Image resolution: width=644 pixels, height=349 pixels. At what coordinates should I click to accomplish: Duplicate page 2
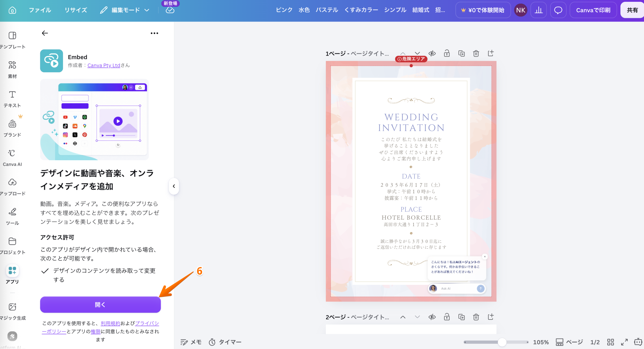[x=461, y=317]
